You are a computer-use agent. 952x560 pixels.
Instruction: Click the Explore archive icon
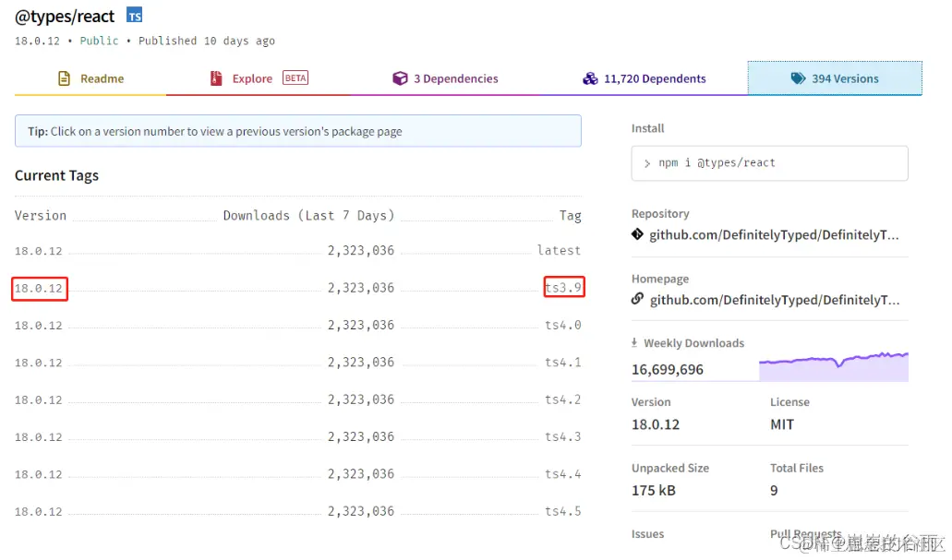point(216,78)
